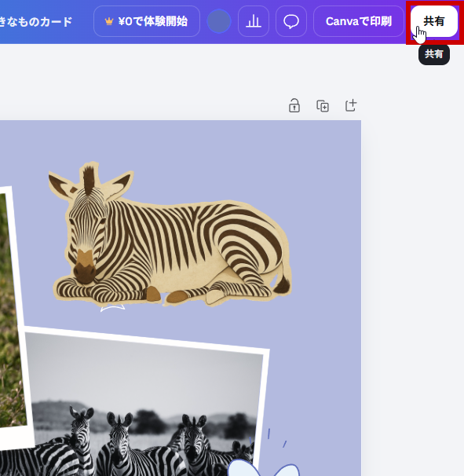Duplicate the page with copy icon
This screenshot has width=464, height=476.
coord(323,105)
